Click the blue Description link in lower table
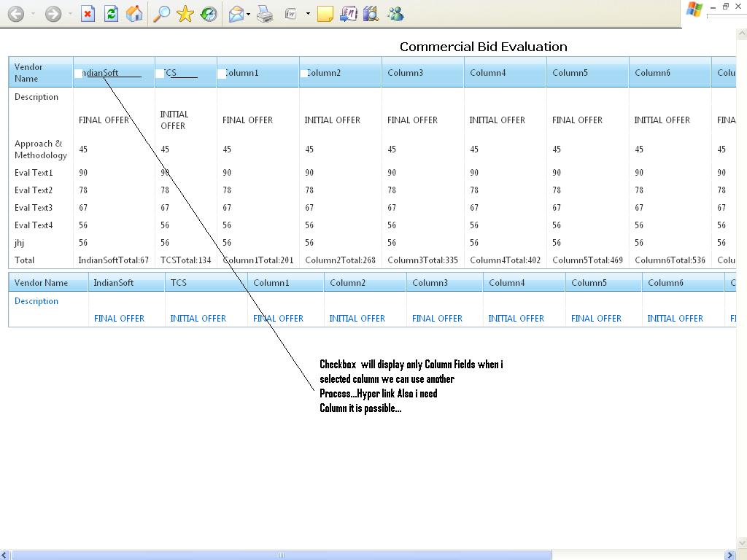The image size is (747, 560). tap(36, 301)
